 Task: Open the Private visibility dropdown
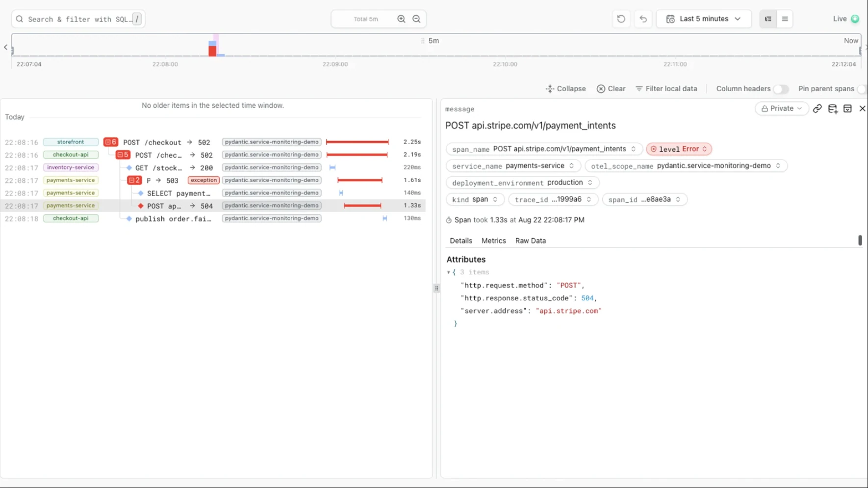click(782, 109)
